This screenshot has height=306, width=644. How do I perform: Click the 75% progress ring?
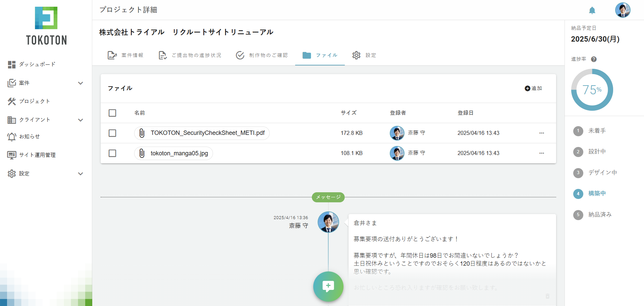592,90
